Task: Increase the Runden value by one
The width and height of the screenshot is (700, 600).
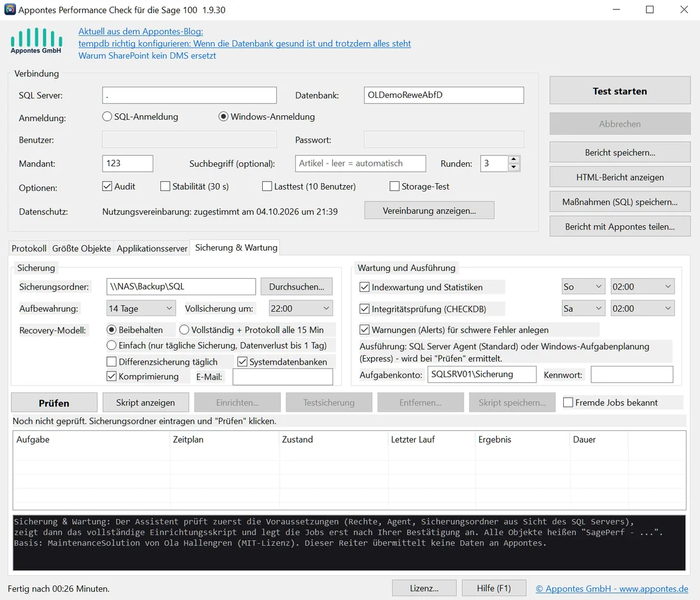Action: pyautogui.click(x=514, y=159)
